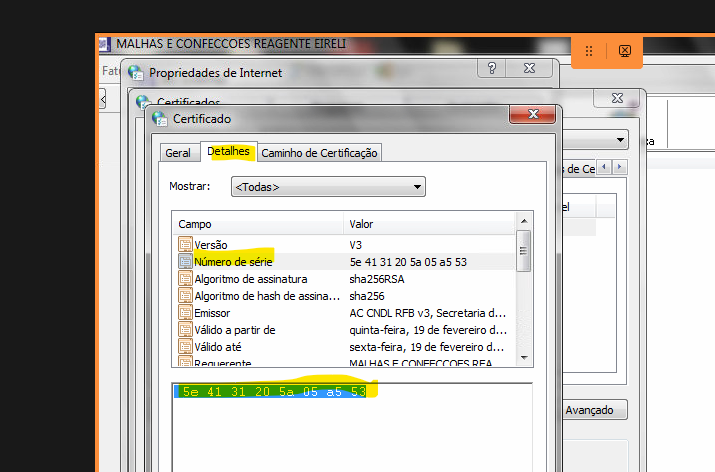Select the Detalhes tab

pyautogui.click(x=228, y=152)
